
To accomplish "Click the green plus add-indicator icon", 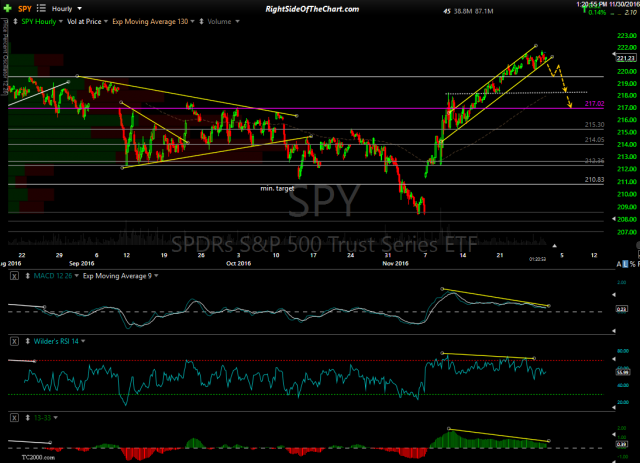I will [x=7, y=8].
